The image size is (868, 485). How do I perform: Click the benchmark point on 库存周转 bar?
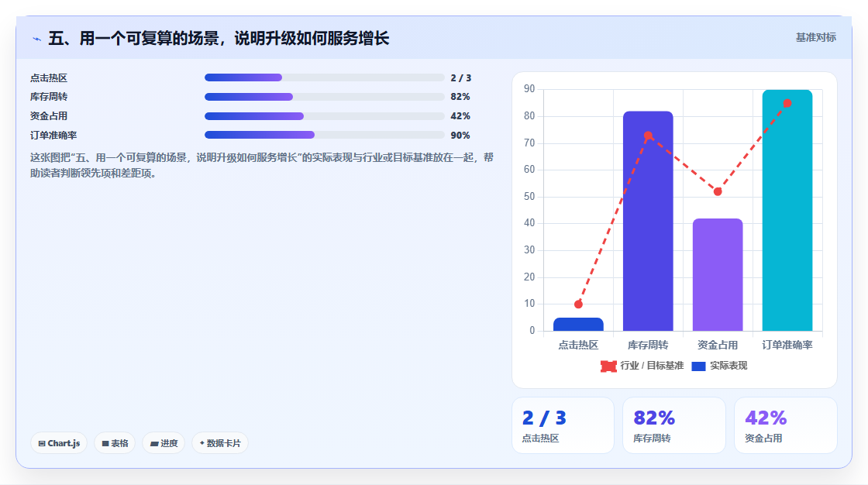coord(648,136)
